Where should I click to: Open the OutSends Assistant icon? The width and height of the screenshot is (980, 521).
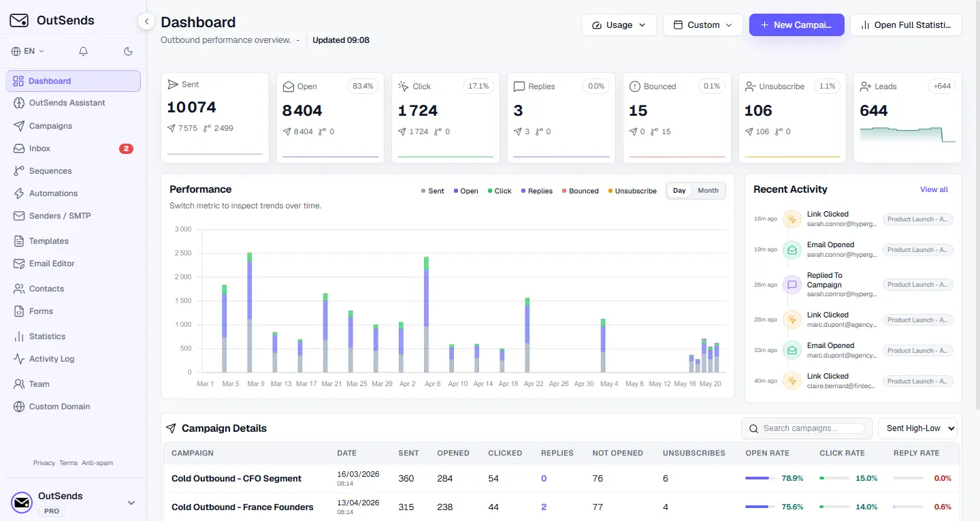coord(18,103)
